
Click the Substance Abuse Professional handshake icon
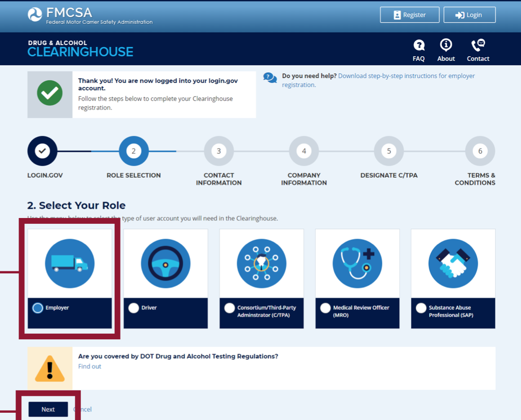pos(452,263)
